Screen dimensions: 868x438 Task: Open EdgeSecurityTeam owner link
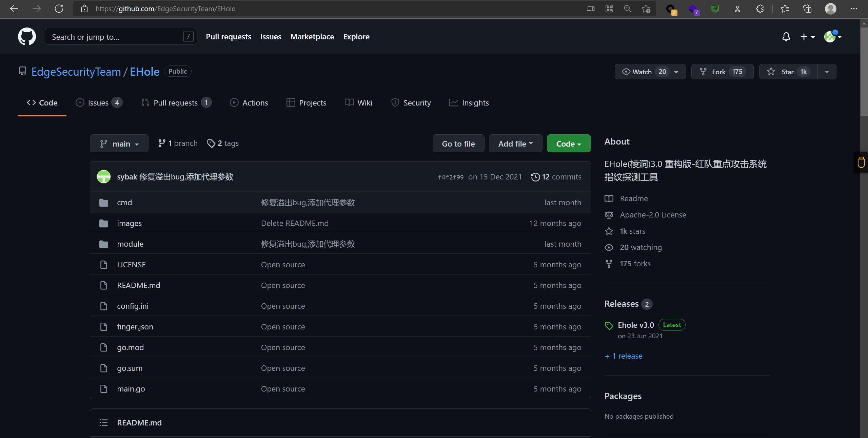click(76, 72)
